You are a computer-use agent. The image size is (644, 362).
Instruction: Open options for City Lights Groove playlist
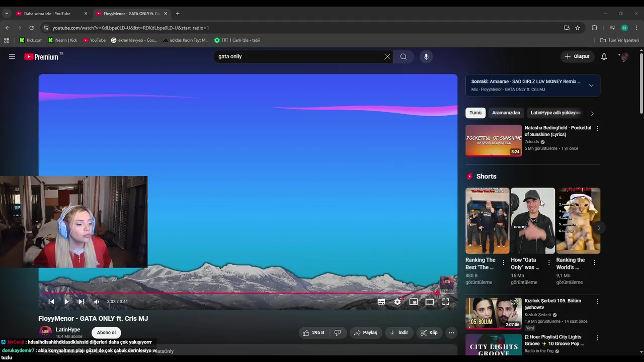coord(597,338)
